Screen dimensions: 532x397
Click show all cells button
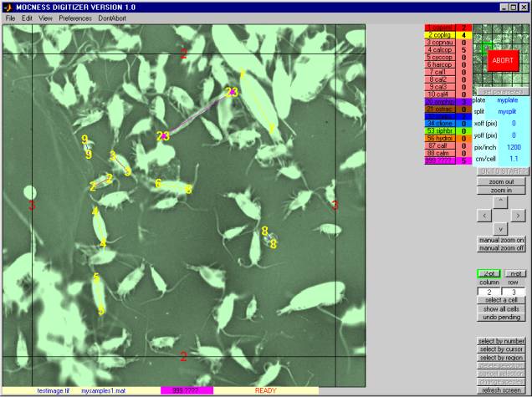(501, 309)
